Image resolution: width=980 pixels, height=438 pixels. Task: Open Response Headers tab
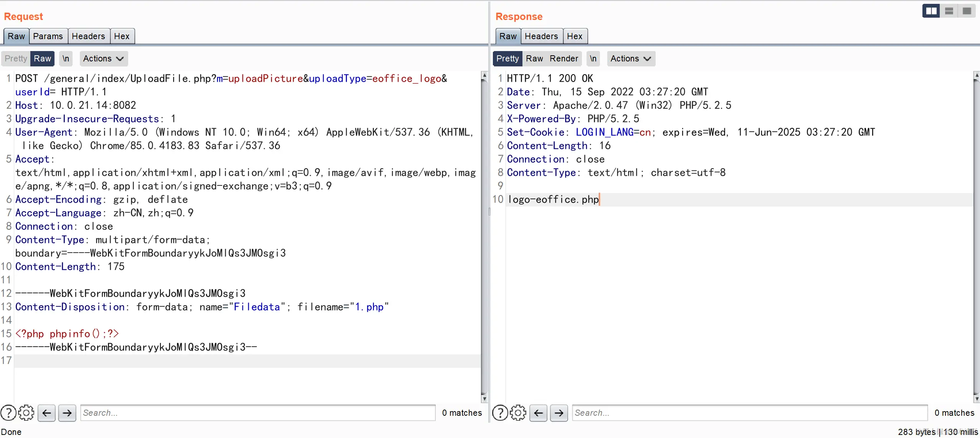541,36
